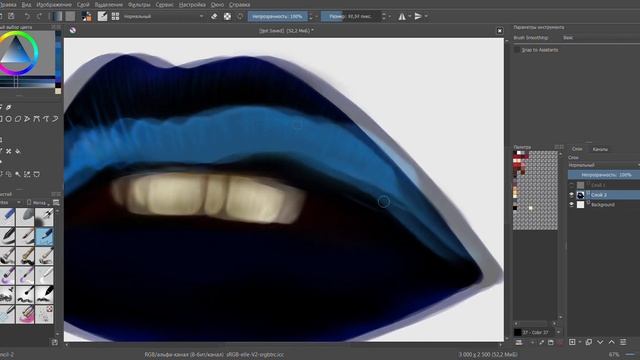This screenshot has height=360, width=640.
Task: Open the gradient chooser in the toolbar
Action: 58,16
